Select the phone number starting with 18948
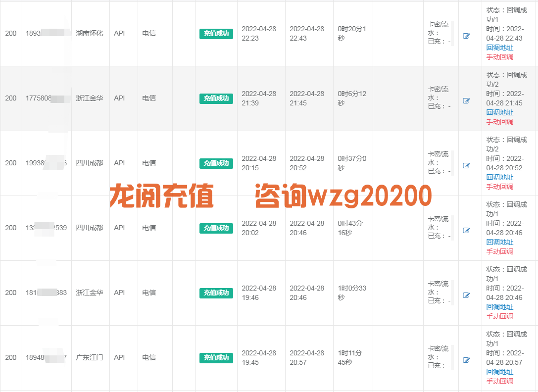Screen dimensions: 538x392 point(46,358)
